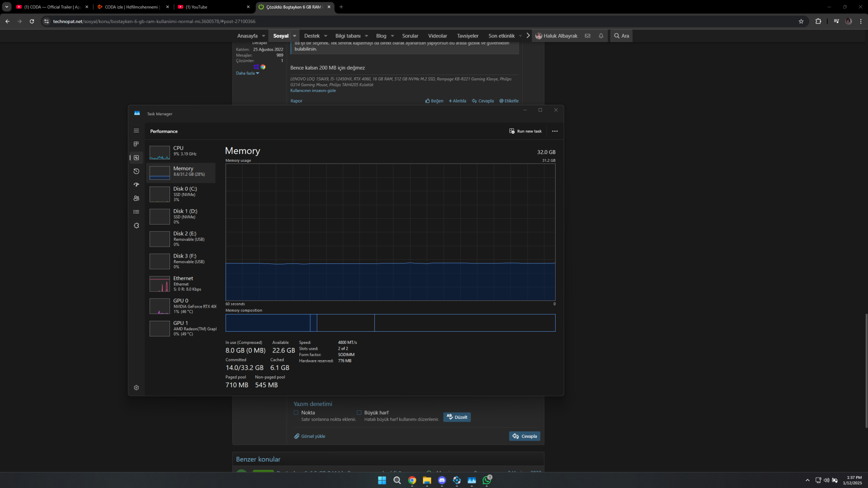Screen dimensions: 868x488
Task: Open App history sidebar icon
Action: pos(136,171)
